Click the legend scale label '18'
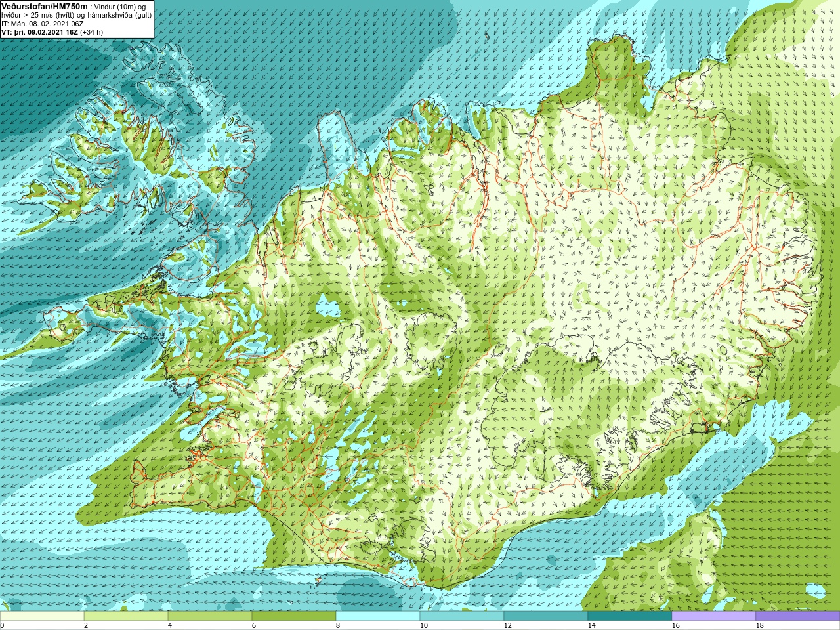This screenshot has width=840, height=630. click(759, 625)
